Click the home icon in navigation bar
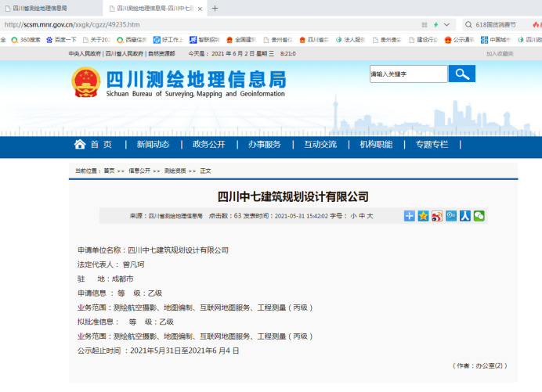Image resolution: width=542 pixels, height=392 pixels. [x=80, y=145]
